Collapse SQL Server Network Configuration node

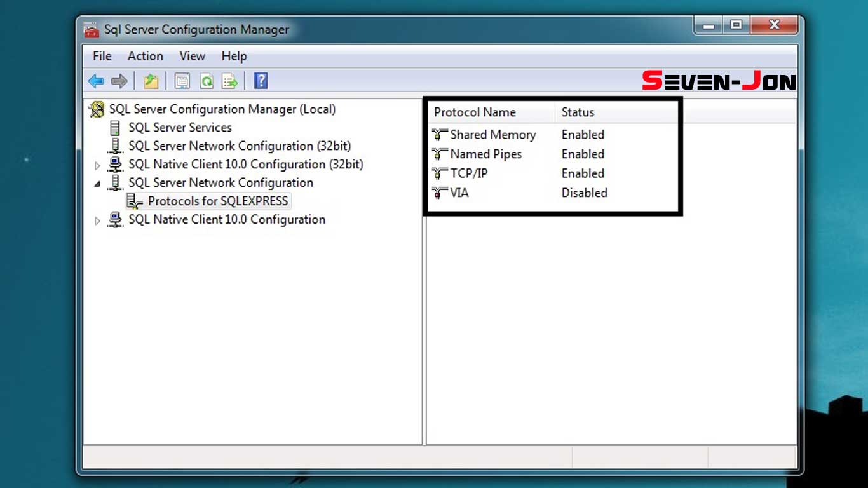tap(97, 184)
